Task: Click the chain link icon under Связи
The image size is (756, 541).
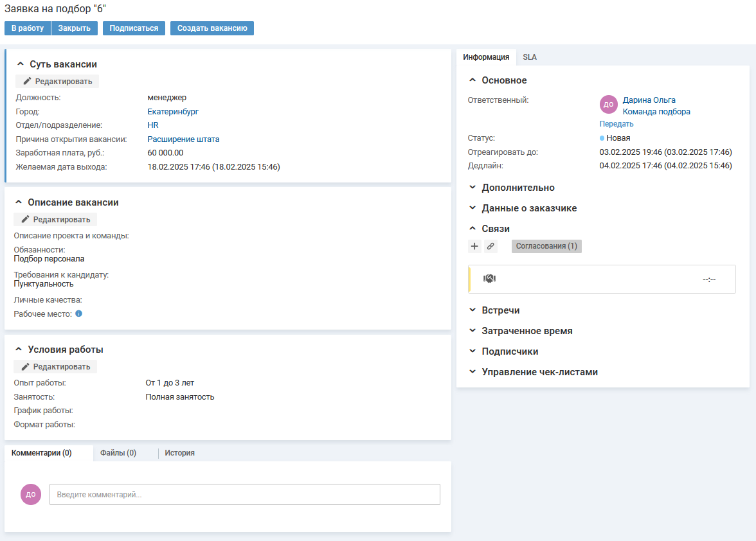Action: point(491,246)
